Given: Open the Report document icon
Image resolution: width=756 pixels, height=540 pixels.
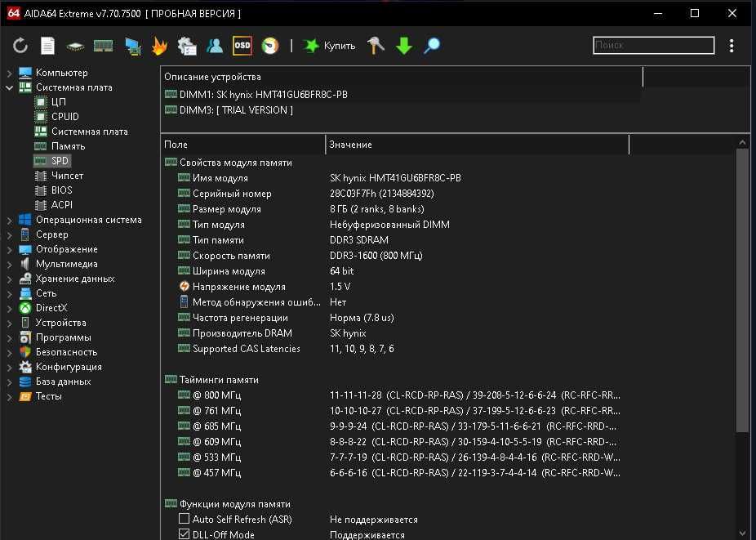Looking at the screenshot, I should pos(47,46).
